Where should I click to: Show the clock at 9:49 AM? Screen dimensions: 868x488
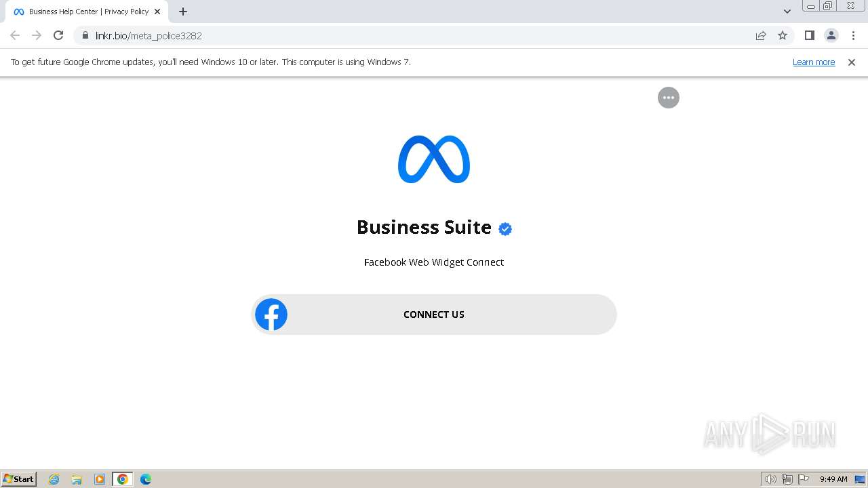pos(833,479)
